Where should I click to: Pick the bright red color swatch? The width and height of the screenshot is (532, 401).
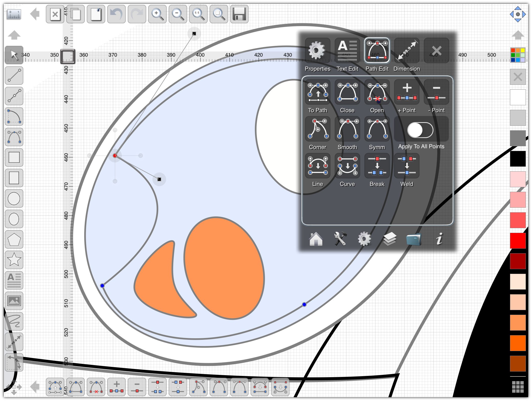(x=518, y=240)
